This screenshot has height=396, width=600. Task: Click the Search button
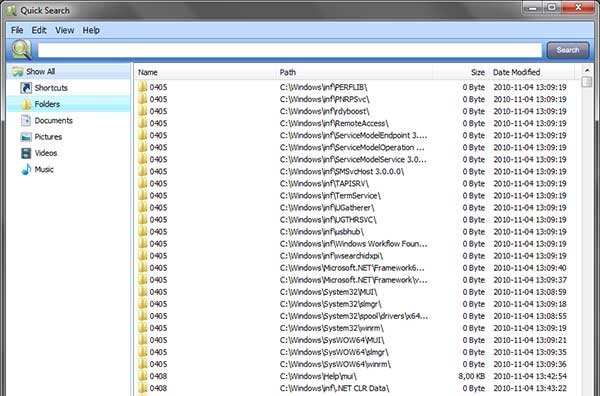click(x=568, y=50)
